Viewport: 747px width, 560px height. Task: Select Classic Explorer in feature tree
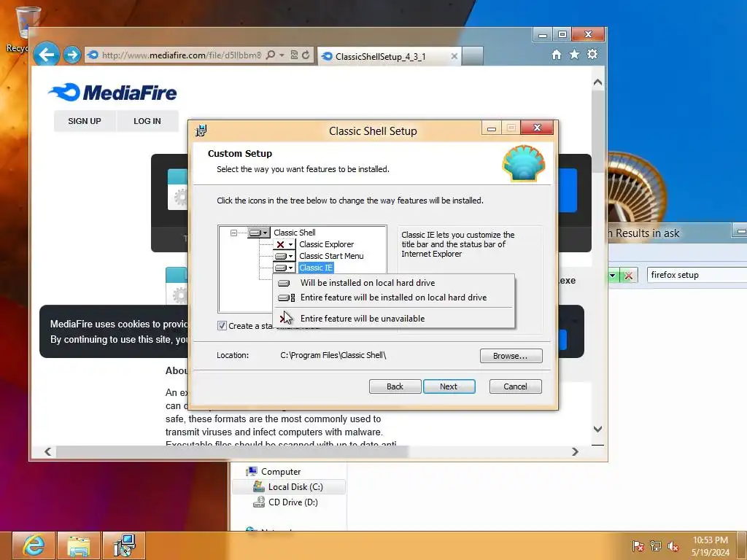[x=326, y=244]
